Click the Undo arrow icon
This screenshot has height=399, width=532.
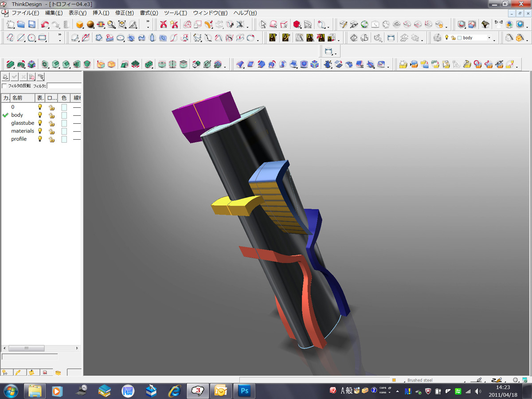[x=45, y=24]
